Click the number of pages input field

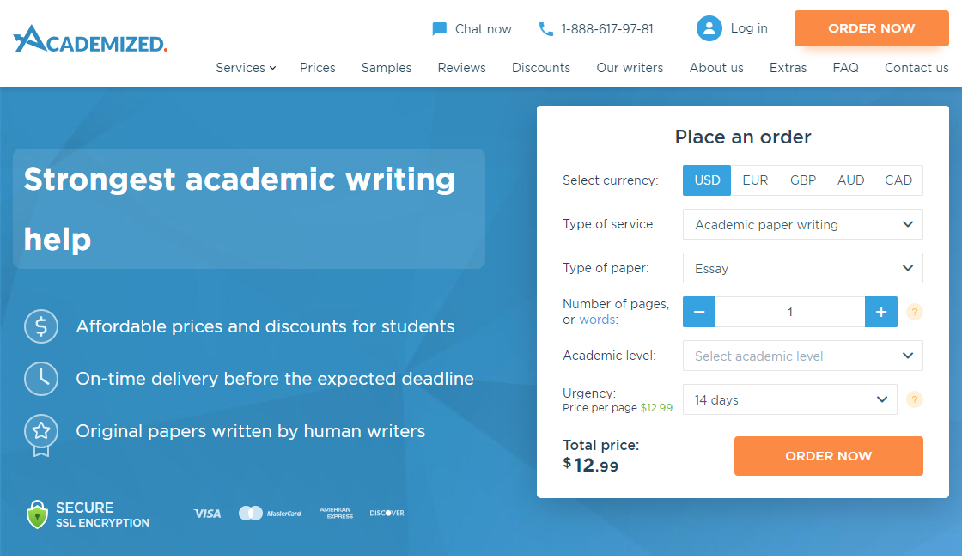(789, 312)
